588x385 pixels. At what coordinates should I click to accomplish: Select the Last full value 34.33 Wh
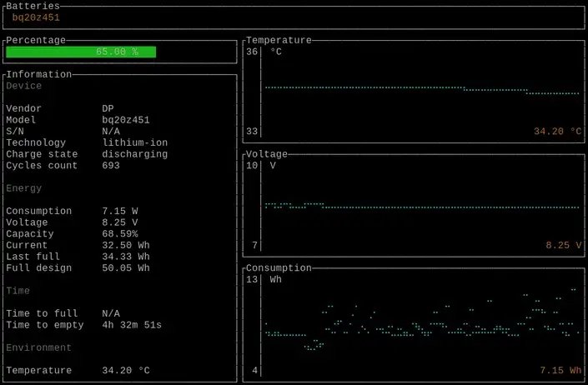[x=126, y=257]
